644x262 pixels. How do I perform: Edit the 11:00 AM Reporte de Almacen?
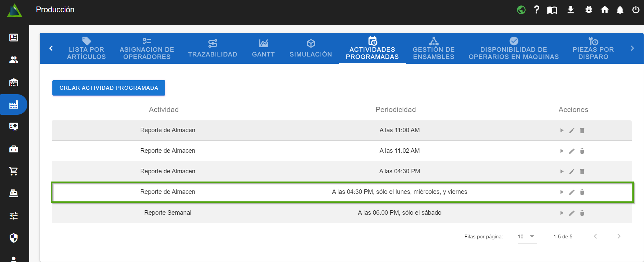(571, 130)
